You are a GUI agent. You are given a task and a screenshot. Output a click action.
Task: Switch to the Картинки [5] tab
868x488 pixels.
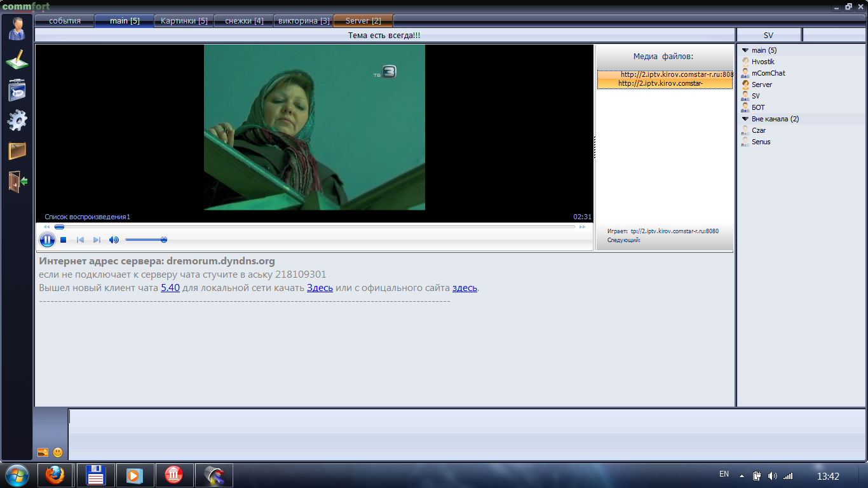tap(184, 21)
